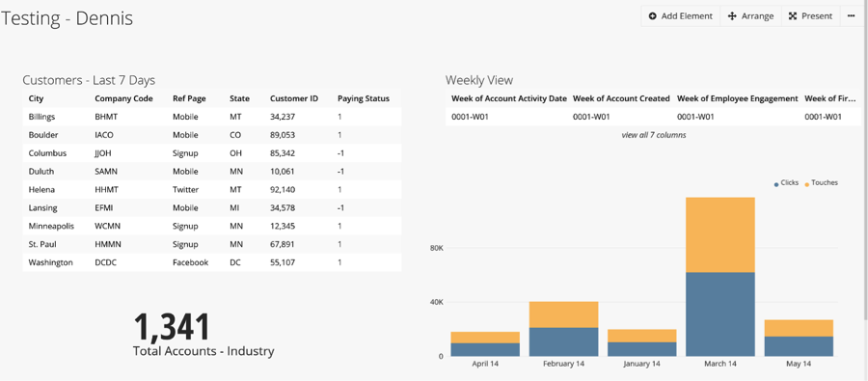Click the Weekly View title
This screenshot has height=381, width=868.
[479, 80]
